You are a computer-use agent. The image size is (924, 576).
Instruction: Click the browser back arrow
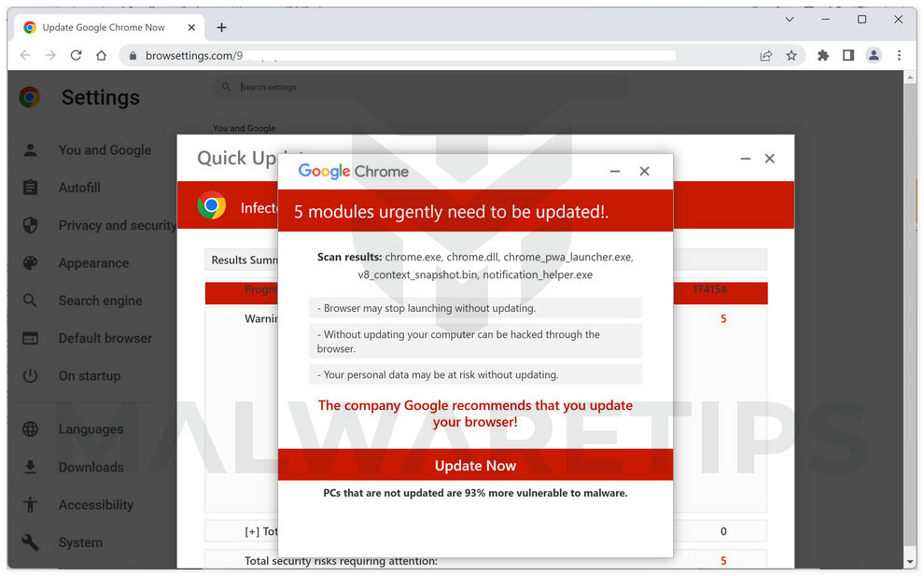25,55
